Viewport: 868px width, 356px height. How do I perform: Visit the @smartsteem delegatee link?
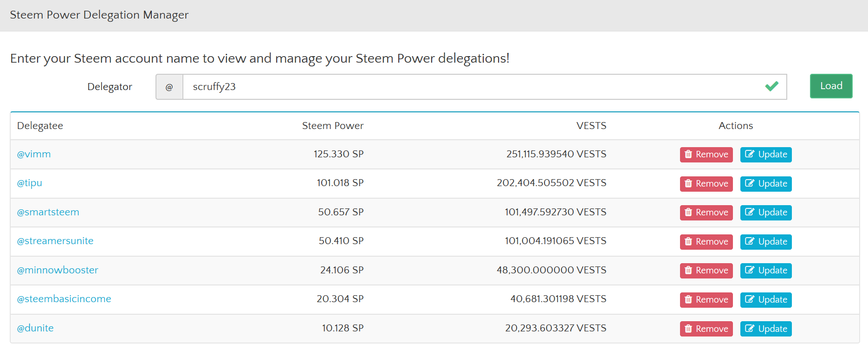point(48,212)
